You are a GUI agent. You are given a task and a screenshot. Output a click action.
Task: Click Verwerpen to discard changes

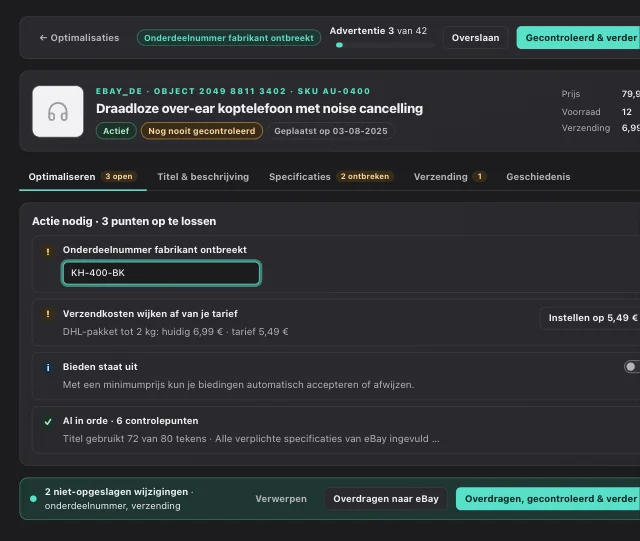pos(281,499)
